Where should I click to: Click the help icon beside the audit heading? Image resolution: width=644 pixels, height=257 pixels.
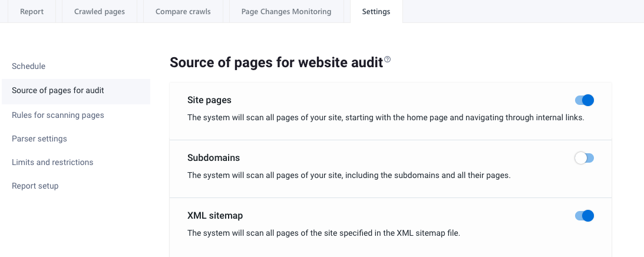(x=388, y=60)
